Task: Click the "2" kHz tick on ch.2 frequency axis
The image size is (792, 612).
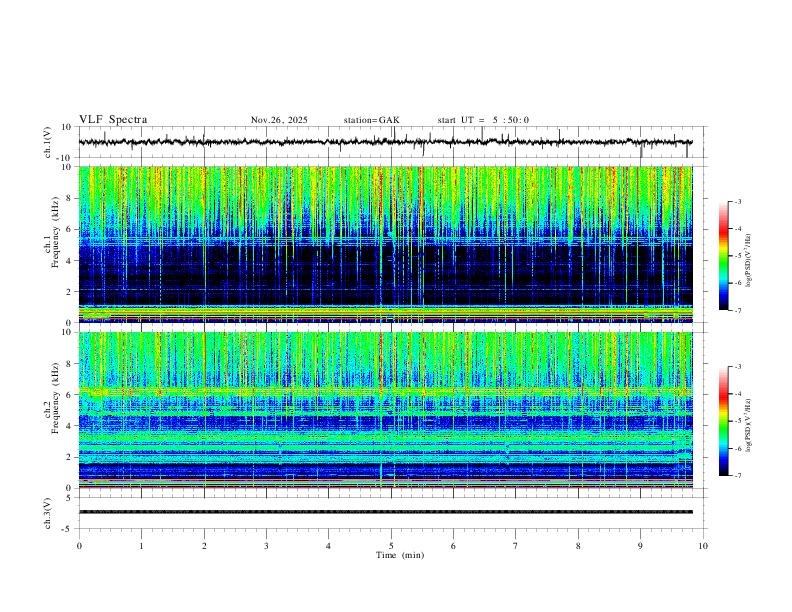Action: tap(69, 456)
